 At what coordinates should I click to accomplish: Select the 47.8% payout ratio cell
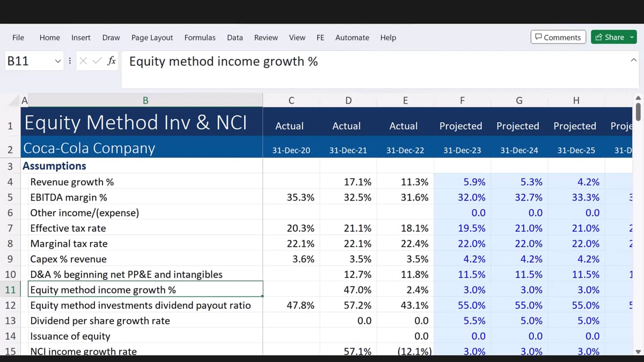[x=291, y=306]
